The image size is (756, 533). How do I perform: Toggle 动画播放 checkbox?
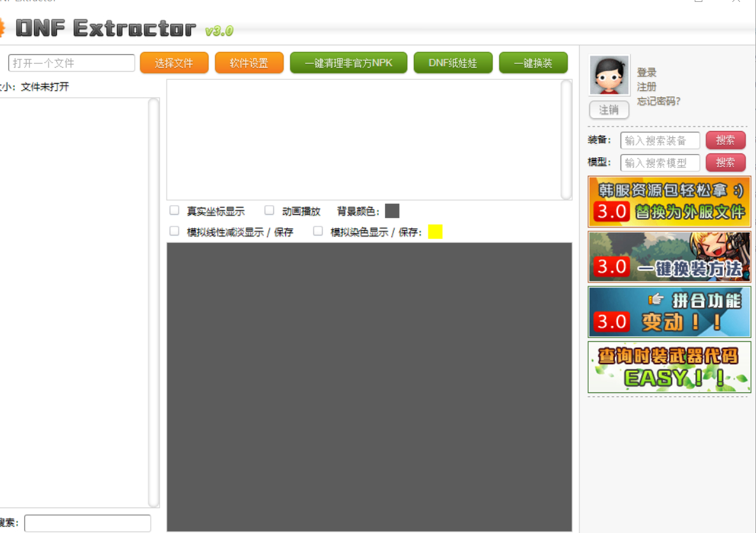tap(269, 210)
